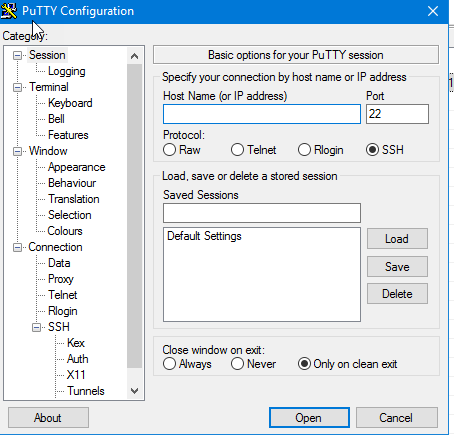Set close window on exit to Always

click(169, 364)
